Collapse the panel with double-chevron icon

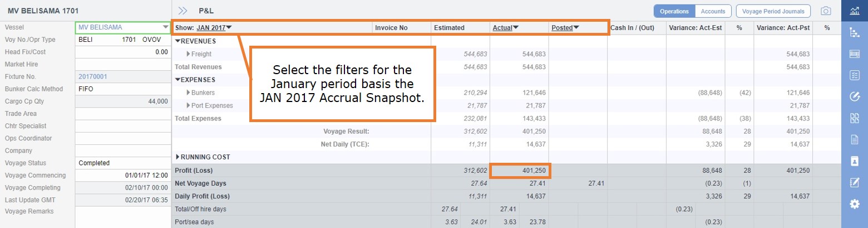(x=183, y=11)
